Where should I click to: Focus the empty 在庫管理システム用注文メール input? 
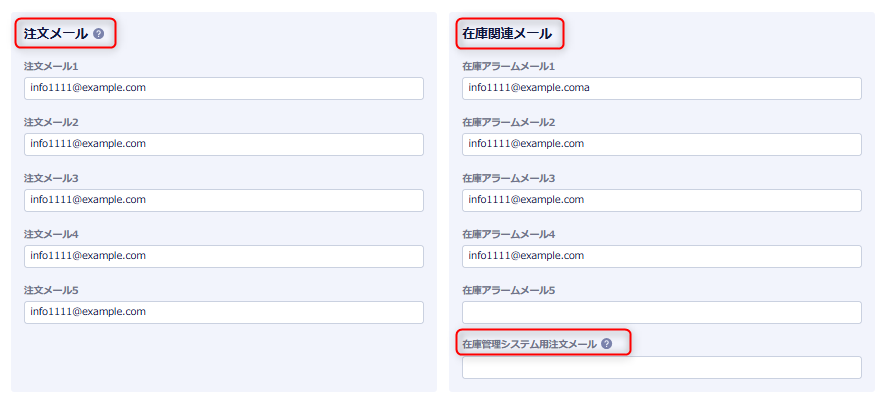tap(661, 368)
